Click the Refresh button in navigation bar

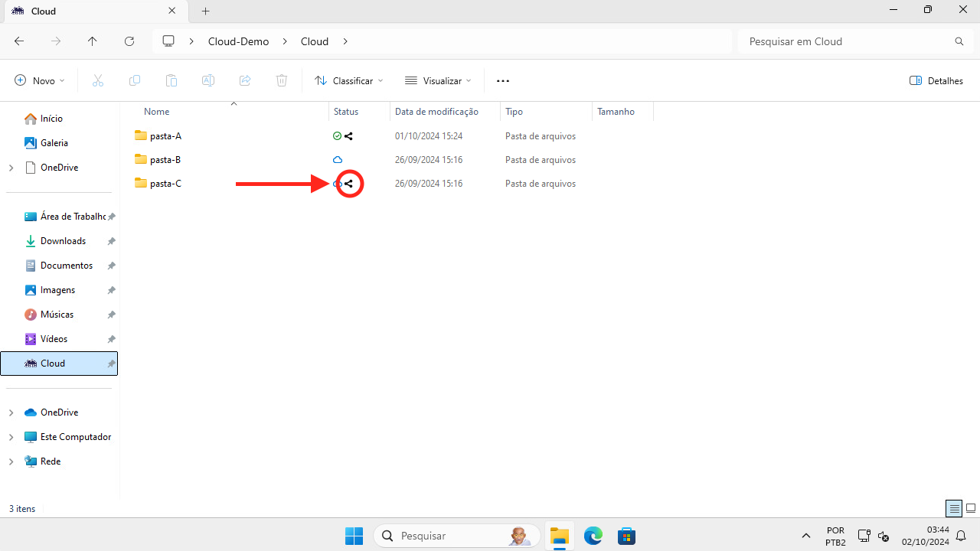129,41
